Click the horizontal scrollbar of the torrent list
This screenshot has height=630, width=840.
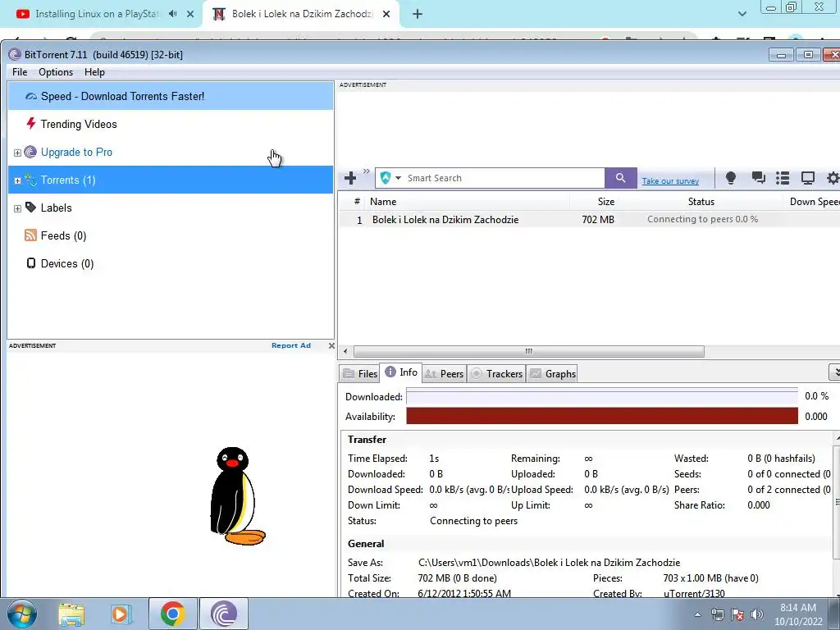[x=529, y=351]
